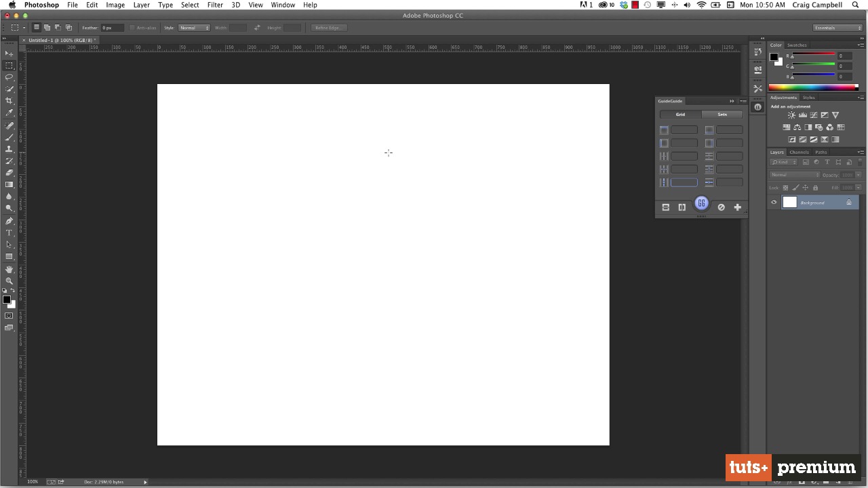
Task: Select the Lasso tool
Action: coord(9,77)
